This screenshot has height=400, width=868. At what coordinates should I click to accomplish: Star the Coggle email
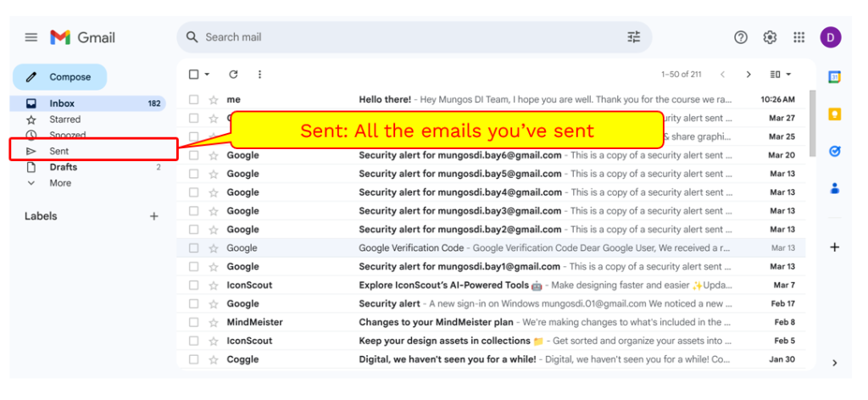pos(214,360)
